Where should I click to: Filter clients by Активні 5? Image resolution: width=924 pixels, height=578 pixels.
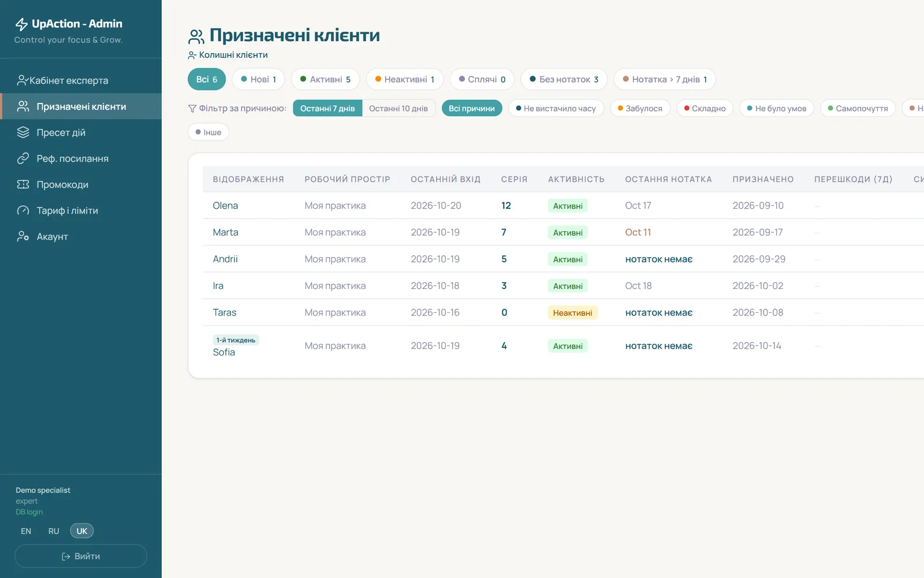point(325,79)
